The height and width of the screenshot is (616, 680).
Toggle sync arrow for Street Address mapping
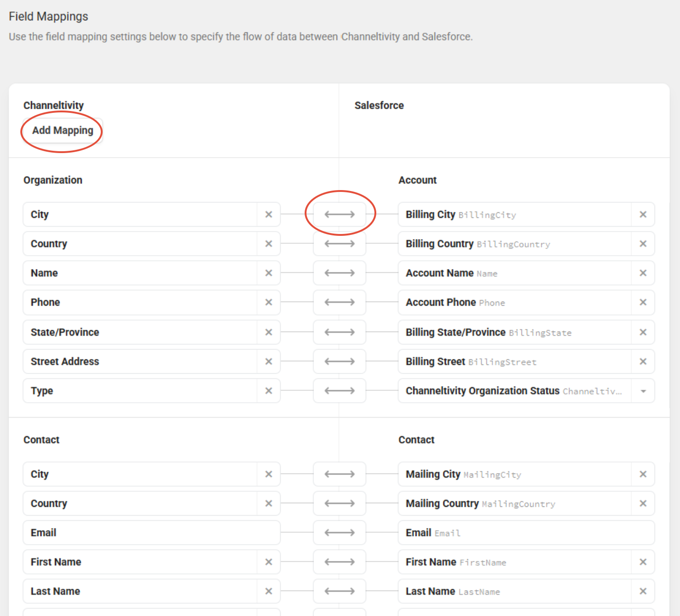tap(339, 362)
